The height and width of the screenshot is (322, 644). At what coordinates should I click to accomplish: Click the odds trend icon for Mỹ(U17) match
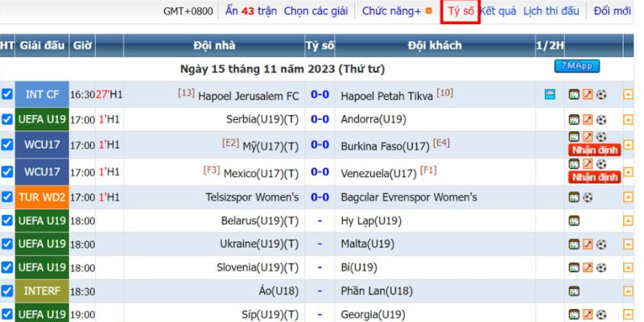coord(588,137)
